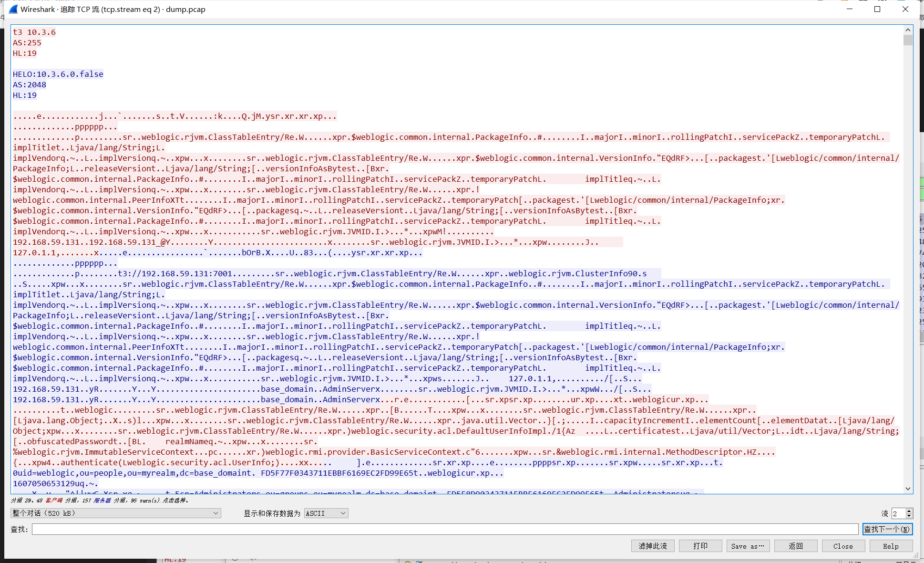This screenshot has width=924, height=563.
Task: Select the red t3 10.3.6 request line
Action: pos(34,32)
